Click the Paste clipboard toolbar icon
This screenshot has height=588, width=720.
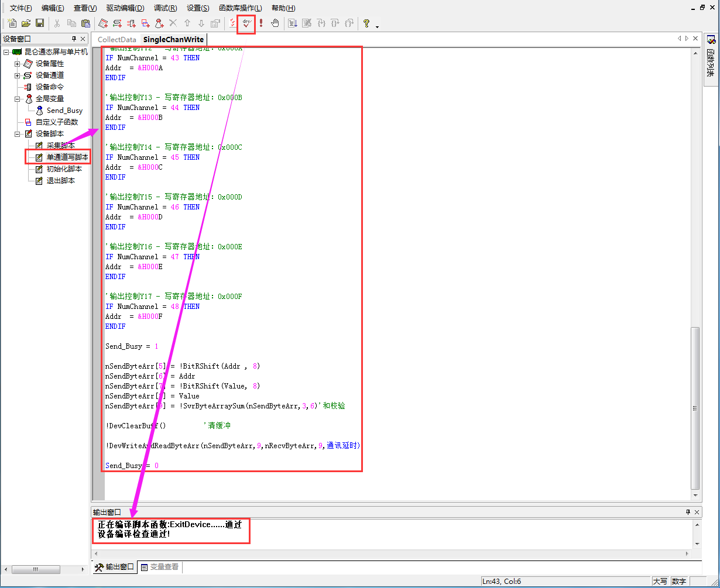(x=85, y=23)
